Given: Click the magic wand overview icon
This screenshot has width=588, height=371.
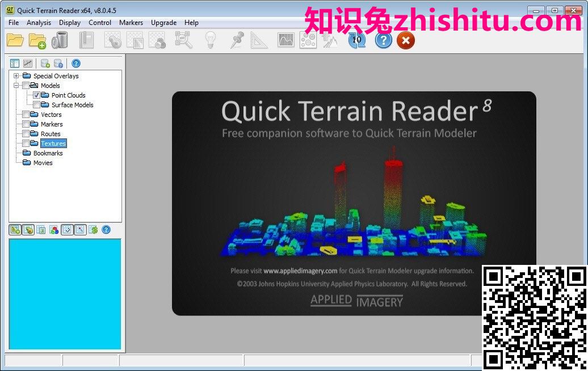Looking at the screenshot, I should point(80,230).
